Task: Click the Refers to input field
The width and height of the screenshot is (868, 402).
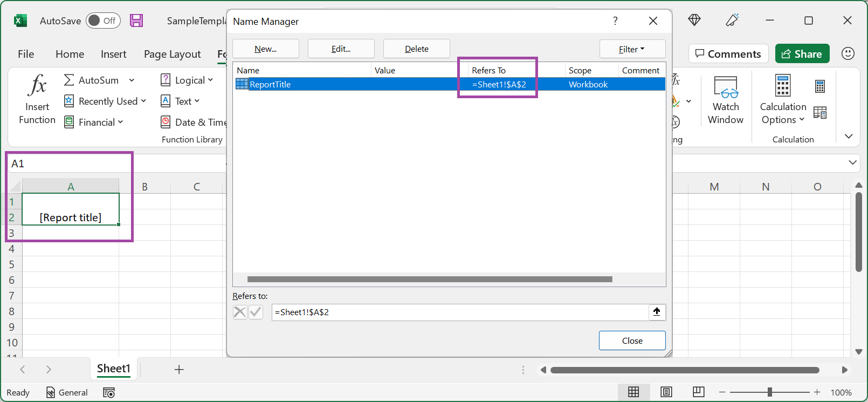Action: 460,312
